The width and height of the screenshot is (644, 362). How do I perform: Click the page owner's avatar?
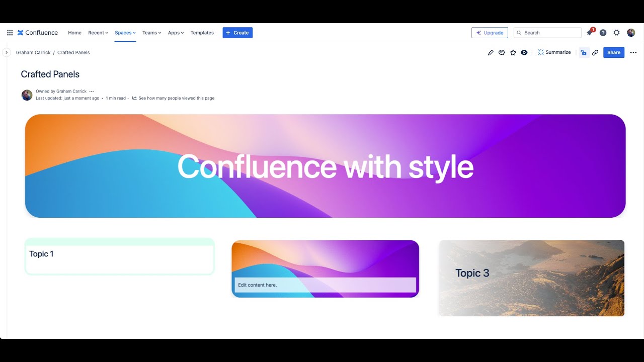27,95
